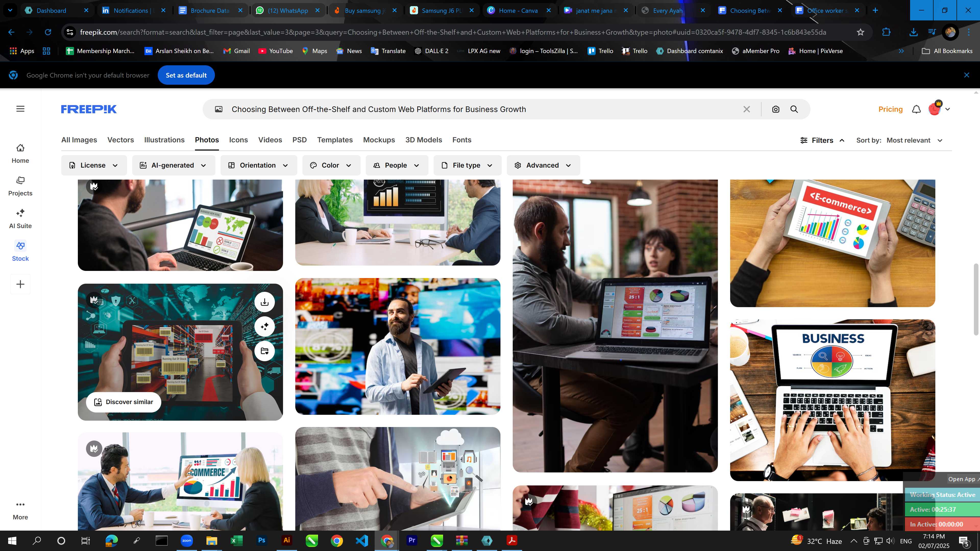Open Chrome extensions puzzle icon
Screen dimensions: 980x551
(x=886, y=32)
